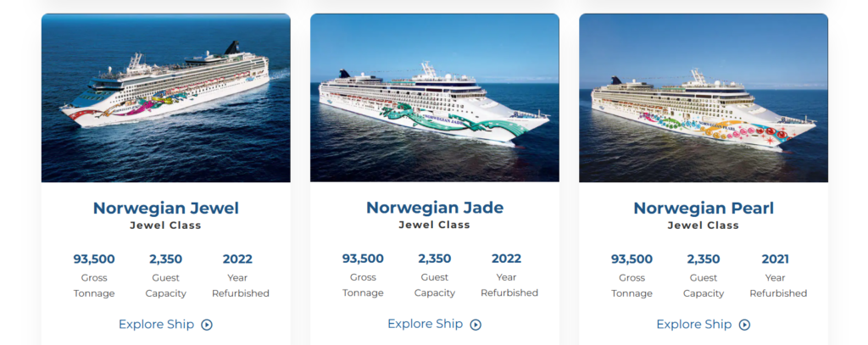Screen dimensions: 868x345
Task: Select the Norwegian Pearl heading
Action: tap(704, 208)
